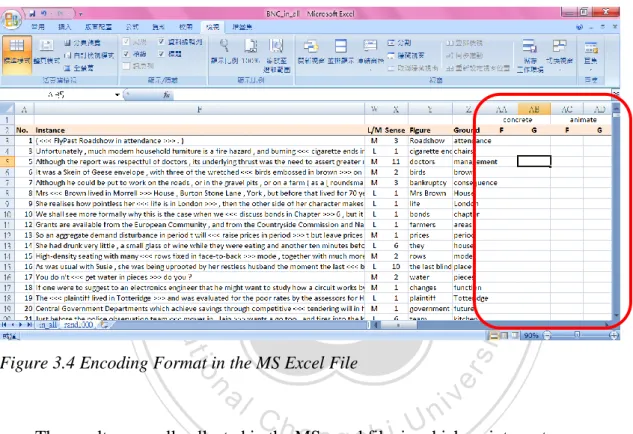Jump to last sheet with navigation arrow
Image resolution: width=633 pixels, height=434 pixels.
coord(29,325)
